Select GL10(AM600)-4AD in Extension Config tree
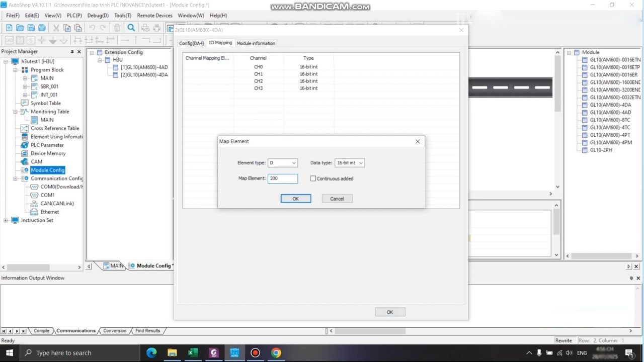Screen dimensions: 644x362 point(143,67)
